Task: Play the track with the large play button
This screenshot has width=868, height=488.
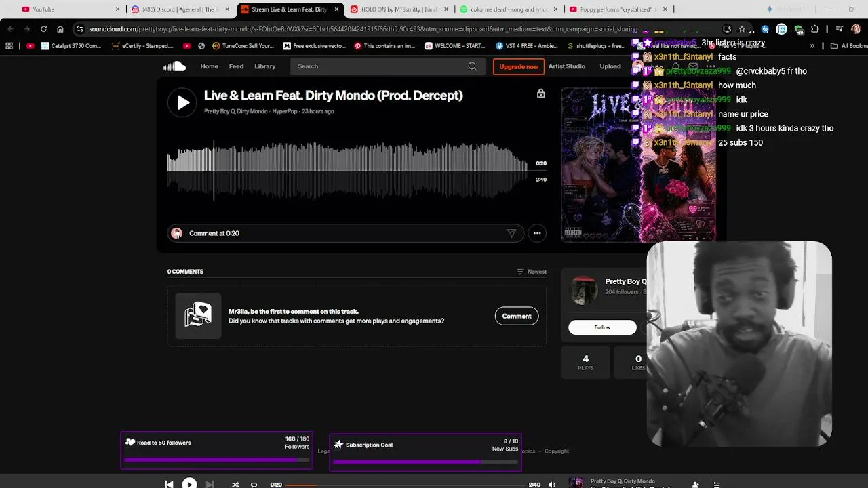Action: click(x=182, y=103)
